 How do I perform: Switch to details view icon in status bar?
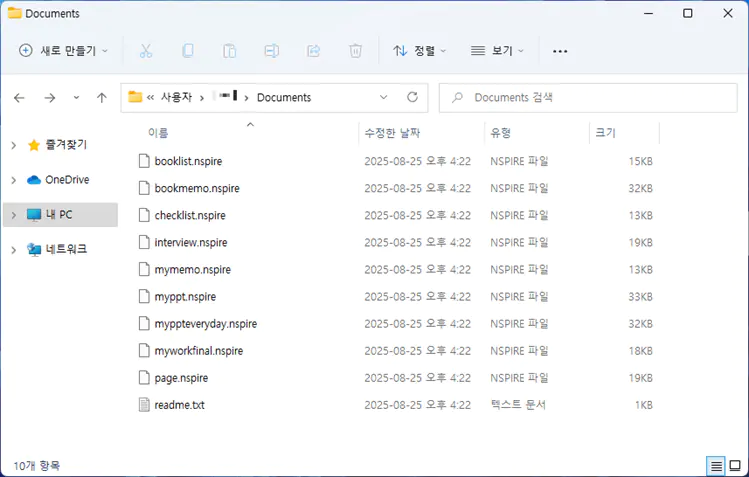715,466
